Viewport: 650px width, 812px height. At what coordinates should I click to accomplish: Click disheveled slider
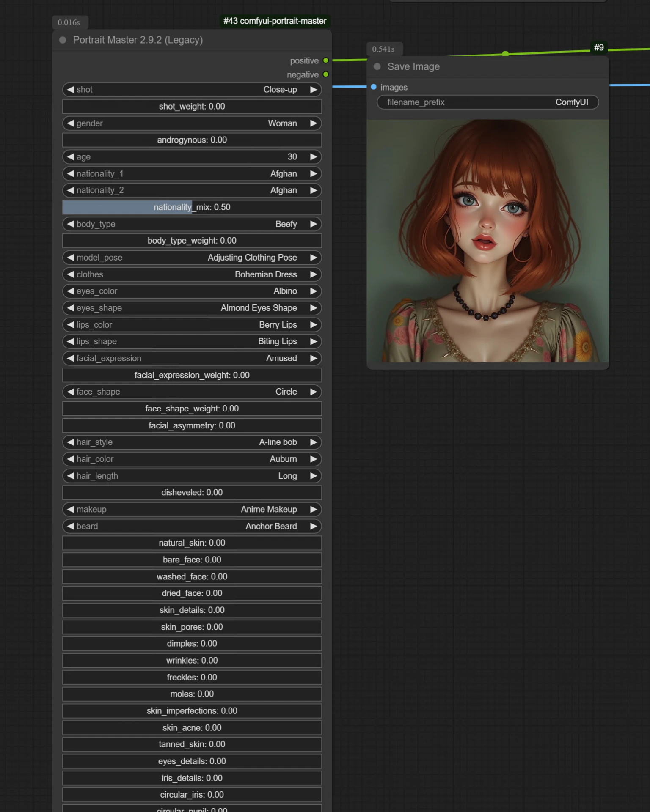(192, 492)
